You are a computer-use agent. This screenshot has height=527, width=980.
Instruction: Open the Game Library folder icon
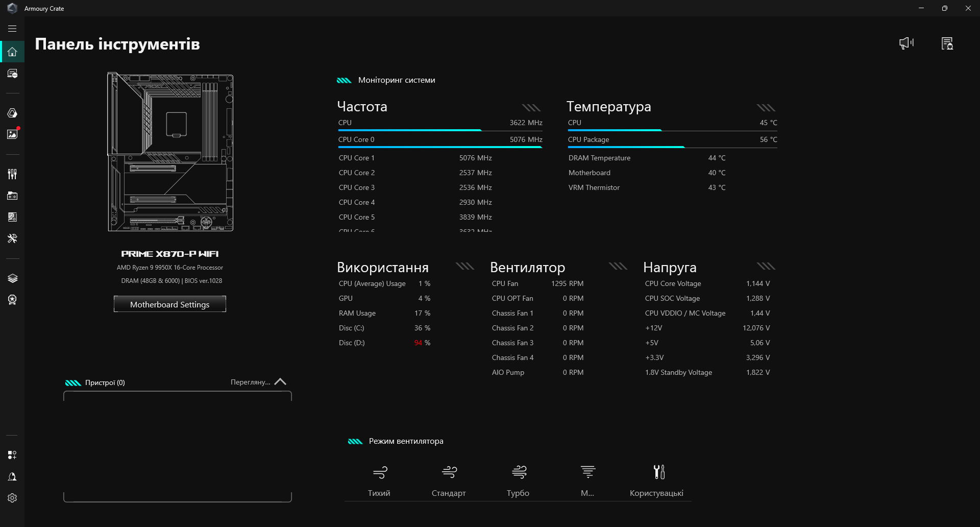tap(12, 196)
